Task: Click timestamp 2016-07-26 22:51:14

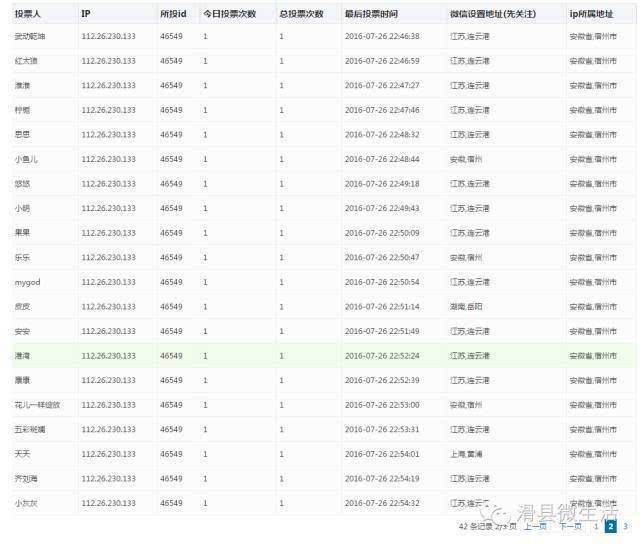Action: point(382,307)
